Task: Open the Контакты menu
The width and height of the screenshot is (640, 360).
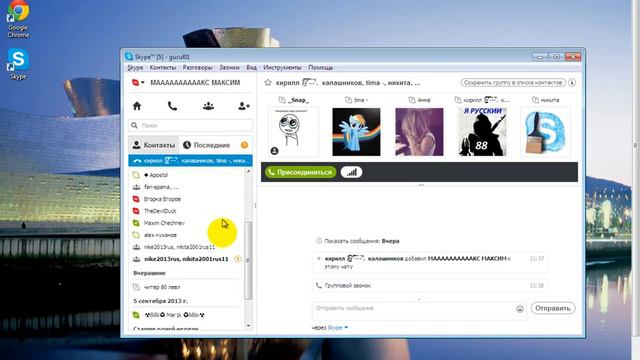Action: [163, 67]
